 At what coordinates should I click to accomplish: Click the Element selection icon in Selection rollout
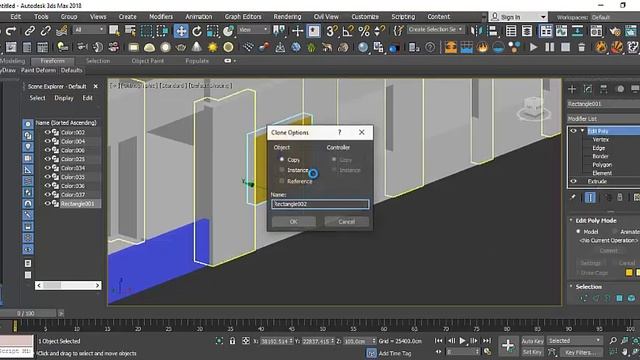click(631, 298)
